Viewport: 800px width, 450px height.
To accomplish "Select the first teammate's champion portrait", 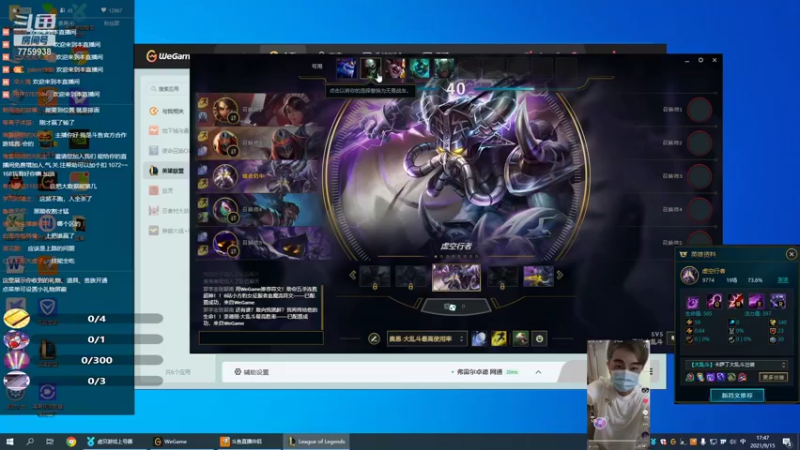I will (225, 109).
